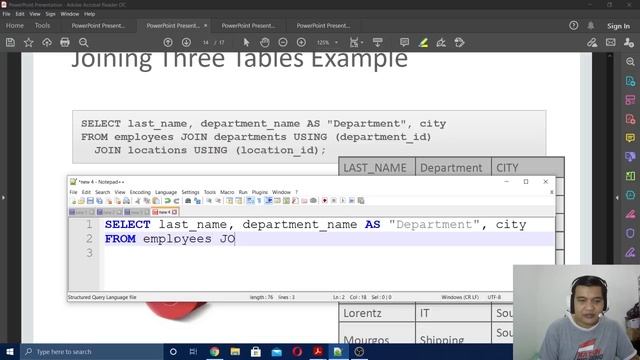Open Acrobat notifications bell
640x360 pixels.
591,26
